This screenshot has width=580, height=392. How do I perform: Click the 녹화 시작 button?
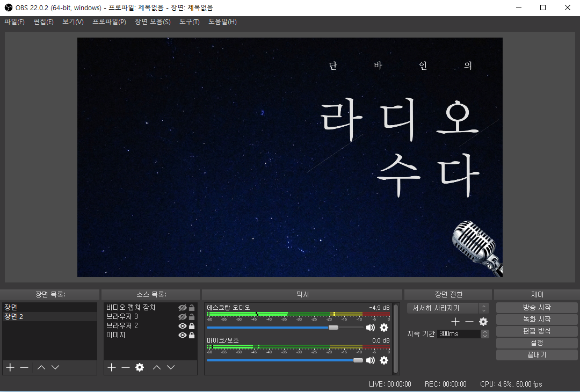(x=536, y=320)
